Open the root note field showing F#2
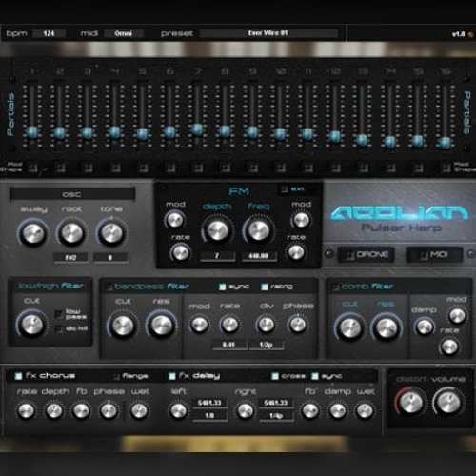This screenshot has width=476, height=476. 70,257
